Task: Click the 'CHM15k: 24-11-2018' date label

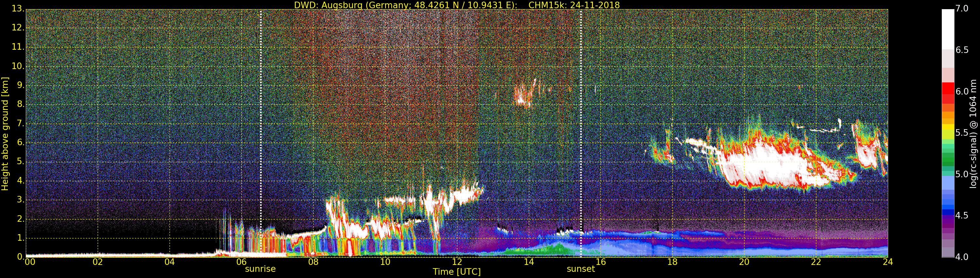Action: [x=574, y=5]
